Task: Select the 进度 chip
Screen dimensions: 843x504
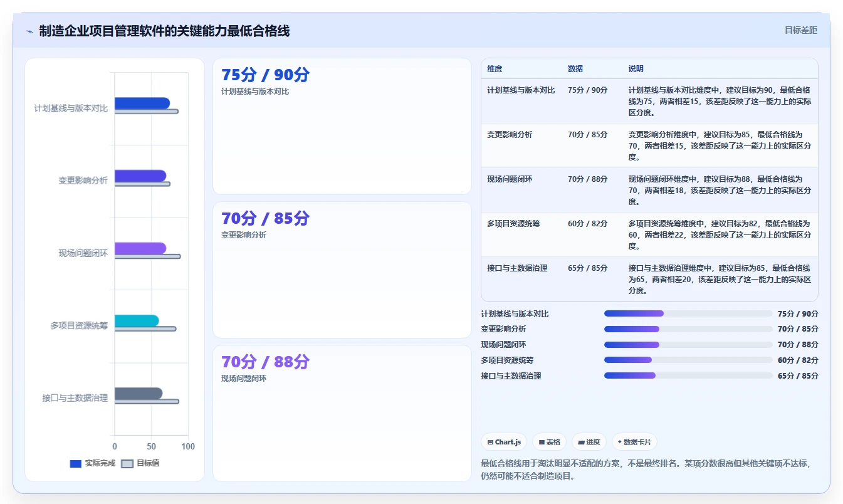Action: pos(589,442)
